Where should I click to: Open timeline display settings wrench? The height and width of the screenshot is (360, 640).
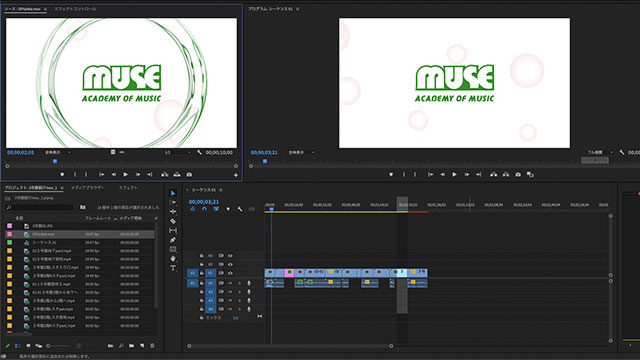pos(240,209)
